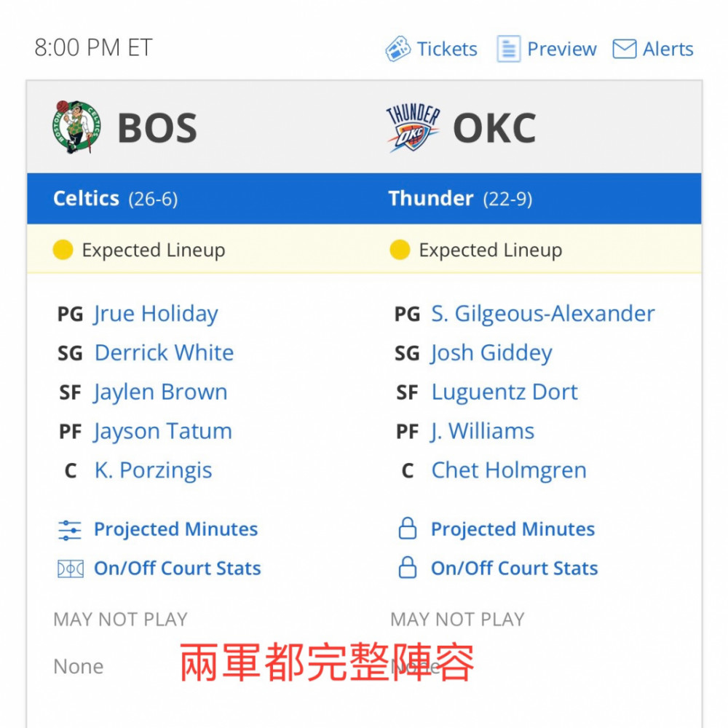
Task: Open Josh Giddey player link
Action: (491, 353)
